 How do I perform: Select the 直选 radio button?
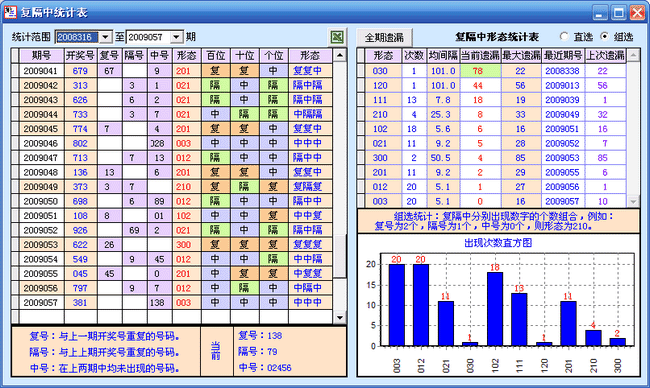point(564,36)
